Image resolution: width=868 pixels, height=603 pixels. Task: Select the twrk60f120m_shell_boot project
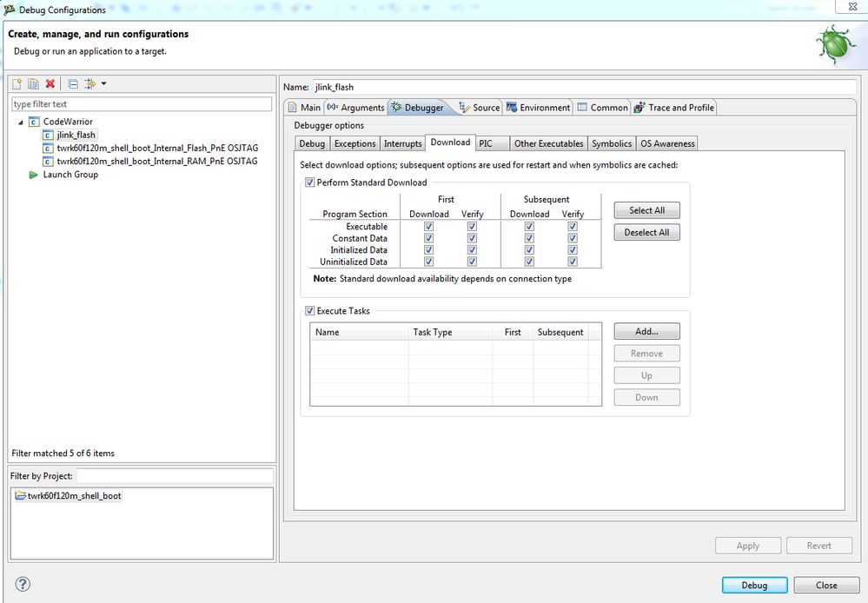(69, 495)
